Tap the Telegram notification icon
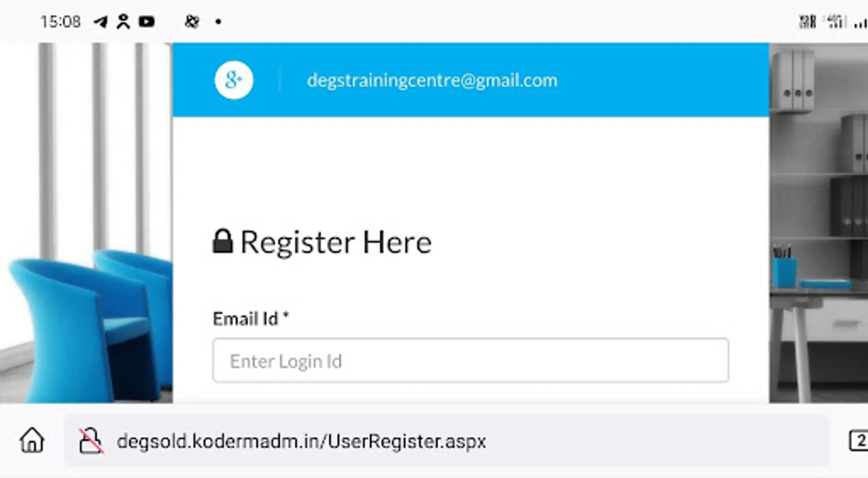 click(100, 22)
